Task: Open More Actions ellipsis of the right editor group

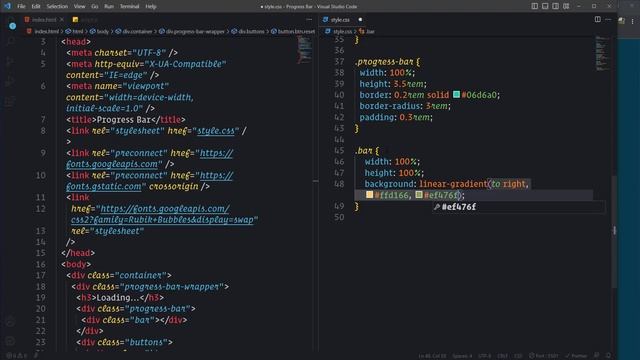Action: [x=608, y=19]
